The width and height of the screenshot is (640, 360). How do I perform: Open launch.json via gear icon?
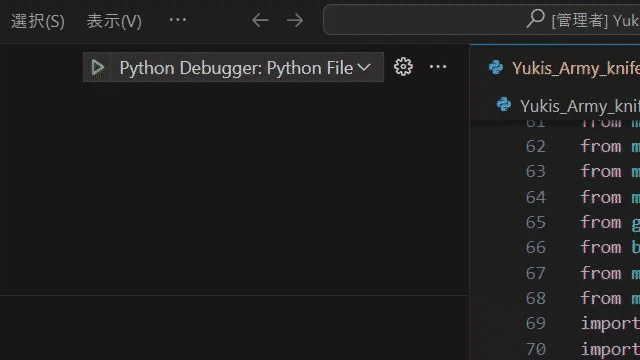coord(403,67)
